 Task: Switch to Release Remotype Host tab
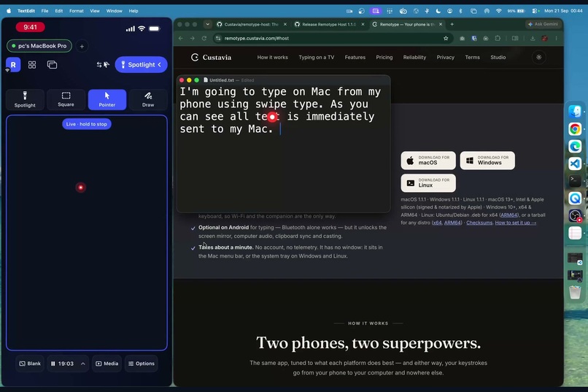[329, 24]
